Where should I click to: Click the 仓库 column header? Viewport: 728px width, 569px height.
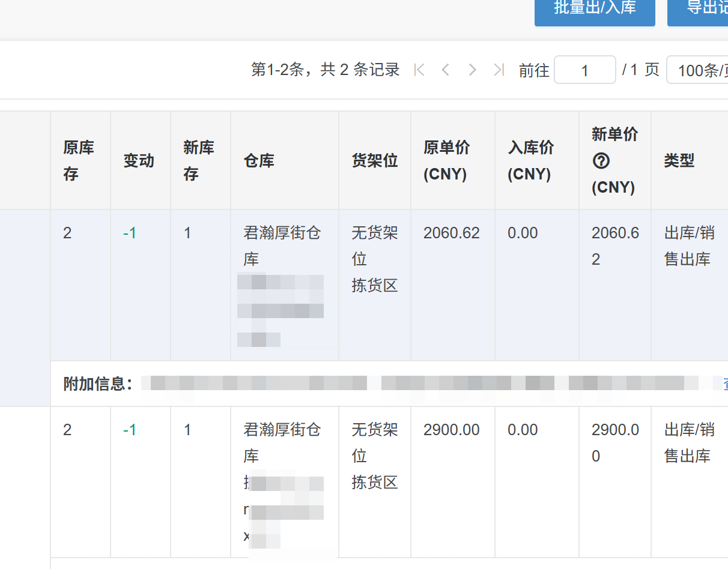(x=259, y=161)
